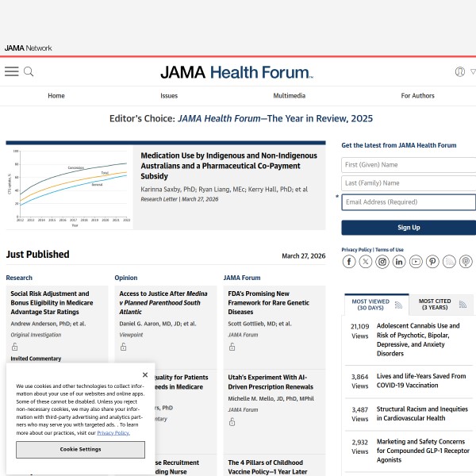The height and width of the screenshot is (476, 476).
Task: Select the Most Viewed (30 Days) tab
Action: point(371,305)
